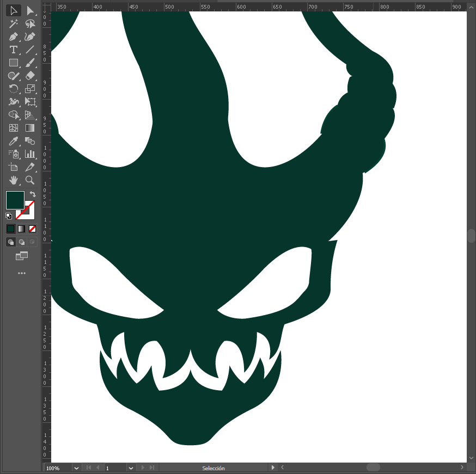Click horizontal scrollbar left arrow
The image size is (476, 474).
(282, 467)
